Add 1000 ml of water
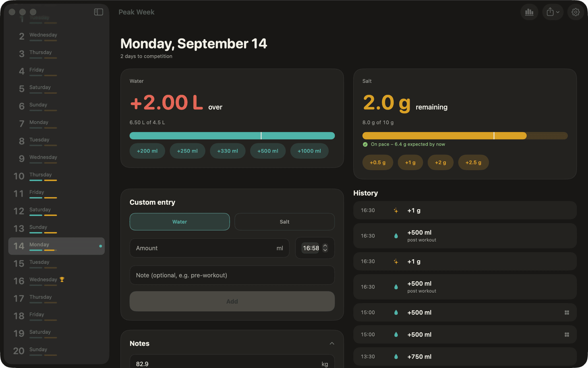The width and height of the screenshot is (588, 368). coord(309,151)
